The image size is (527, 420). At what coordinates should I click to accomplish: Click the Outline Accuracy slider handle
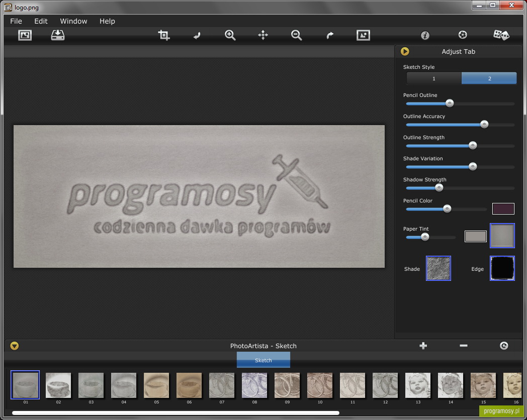(484, 124)
